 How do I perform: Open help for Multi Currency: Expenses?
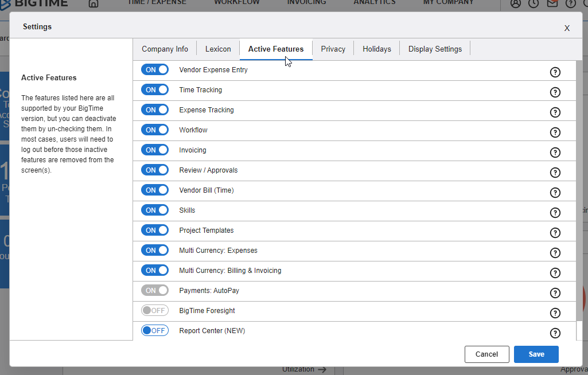[x=555, y=253]
